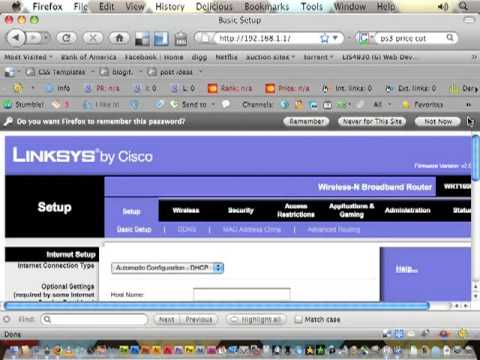Viewport: 480px width, 360px height.
Task: Expand the Most Visited bookmarks folder
Action: (28, 57)
